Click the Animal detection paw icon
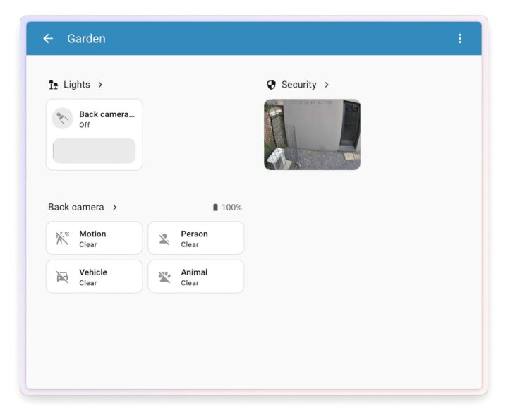The width and height of the screenshot is (508, 420). pos(164,277)
